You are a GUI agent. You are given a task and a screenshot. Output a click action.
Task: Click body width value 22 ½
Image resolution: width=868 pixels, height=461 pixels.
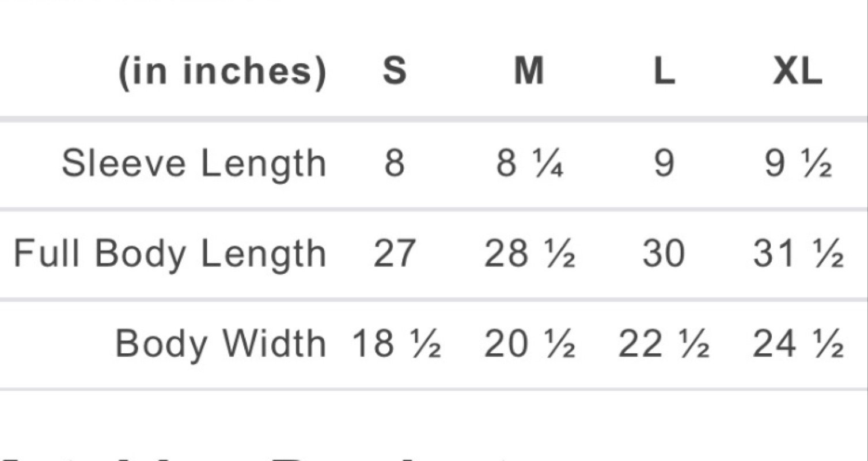[664, 344]
